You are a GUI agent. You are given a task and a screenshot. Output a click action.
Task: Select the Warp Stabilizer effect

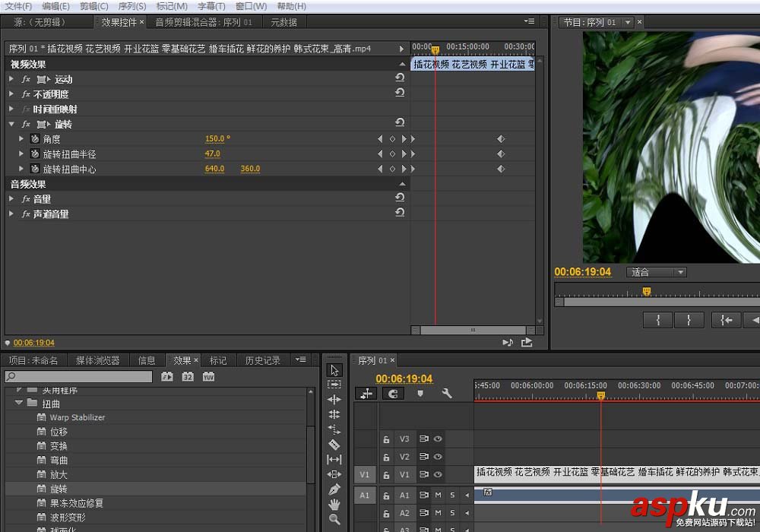pos(77,418)
